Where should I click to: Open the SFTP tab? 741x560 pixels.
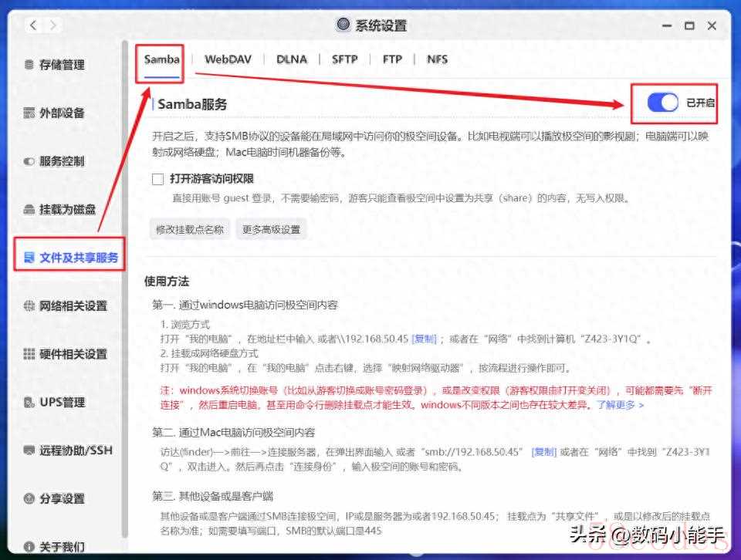click(x=344, y=59)
